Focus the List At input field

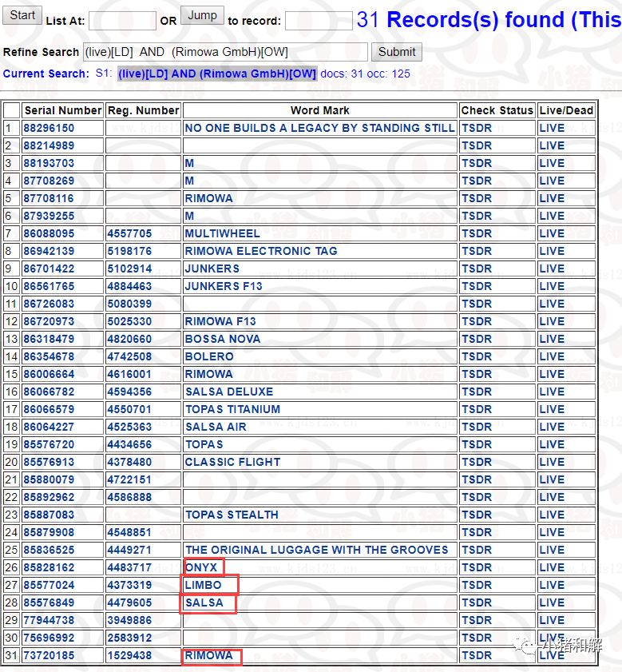pyautogui.click(x=122, y=20)
